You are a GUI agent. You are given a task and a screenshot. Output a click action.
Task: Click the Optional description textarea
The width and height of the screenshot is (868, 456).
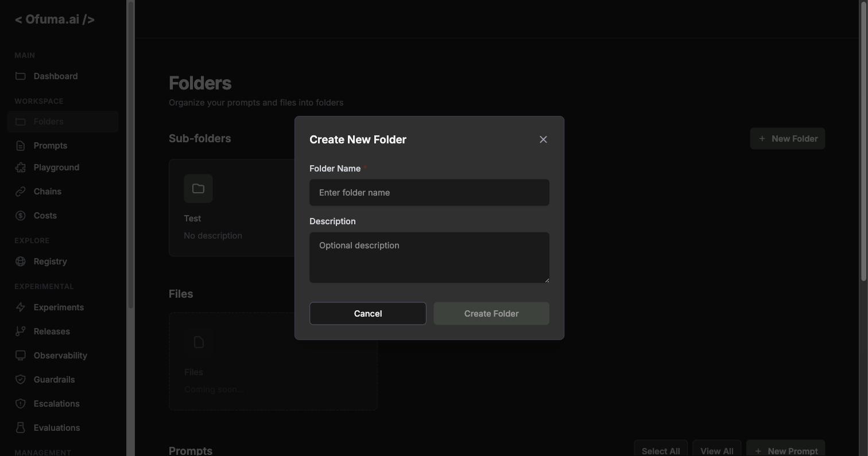coord(429,258)
